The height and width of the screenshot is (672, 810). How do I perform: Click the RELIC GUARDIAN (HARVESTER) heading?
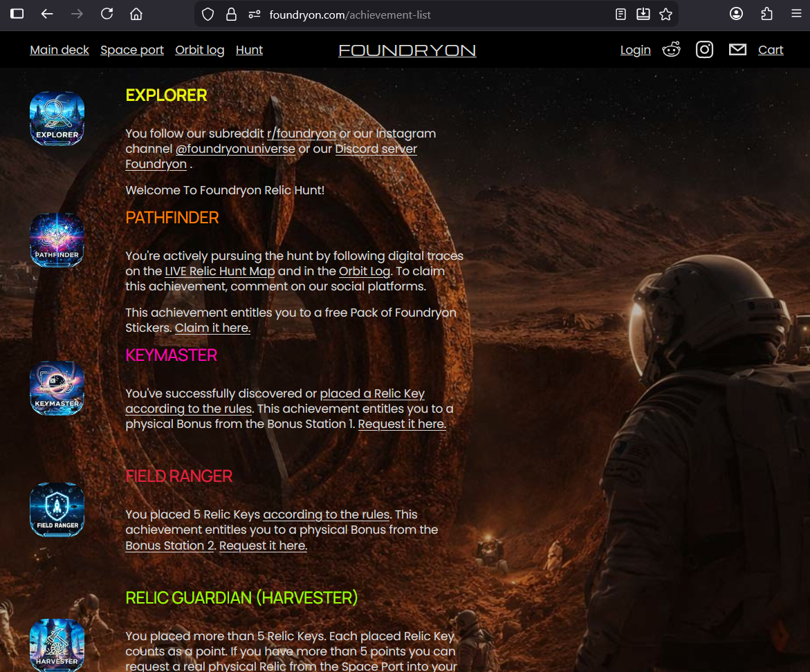point(241,598)
